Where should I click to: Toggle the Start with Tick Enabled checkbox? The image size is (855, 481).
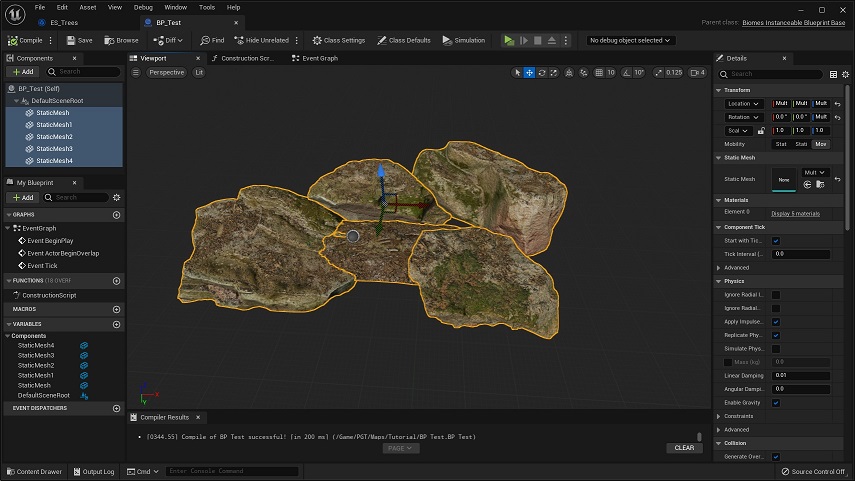[x=776, y=241]
